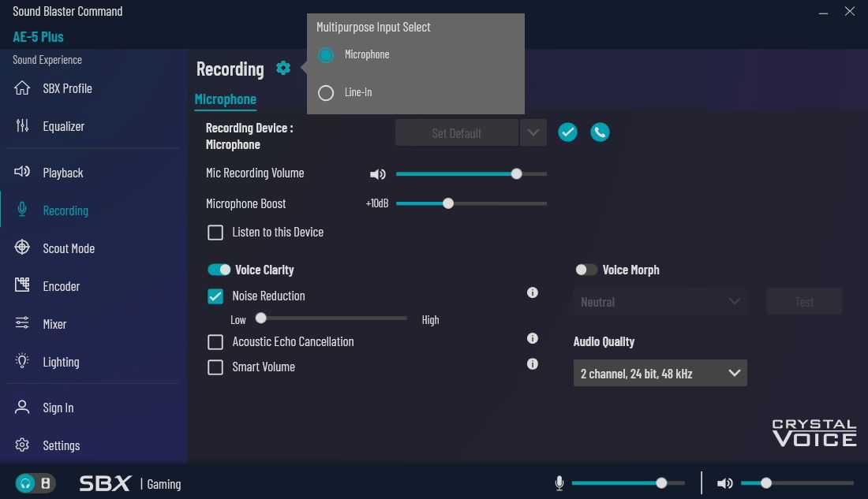Viewport: 868px width, 499px height.
Task: Click the Settings gear icon in sidebar
Action: click(22, 445)
